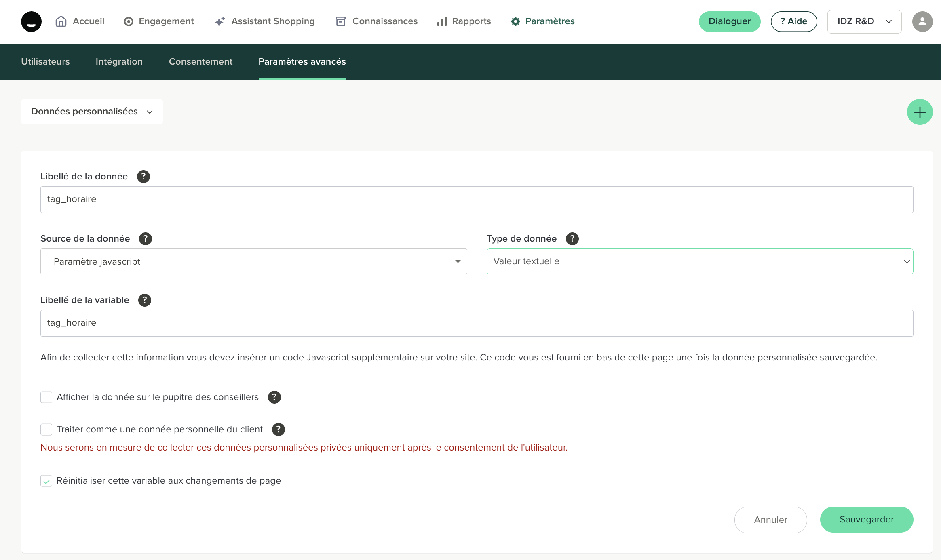941x560 pixels.
Task: Expand the Valeur textuelle type dropdown
Action: click(x=699, y=261)
